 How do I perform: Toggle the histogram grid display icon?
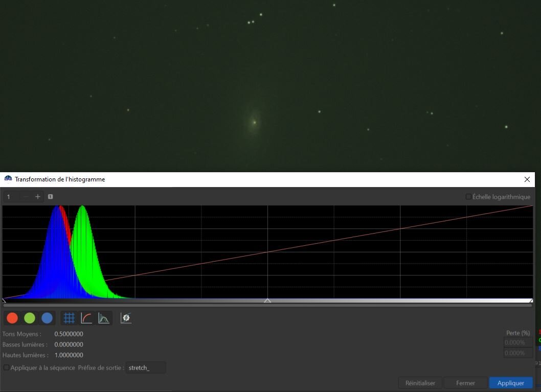(69, 318)
